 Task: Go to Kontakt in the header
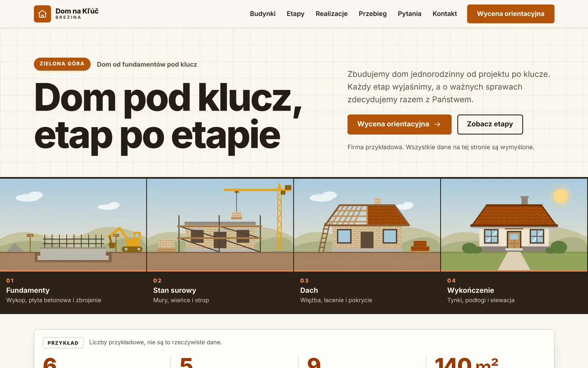(445, 14)
